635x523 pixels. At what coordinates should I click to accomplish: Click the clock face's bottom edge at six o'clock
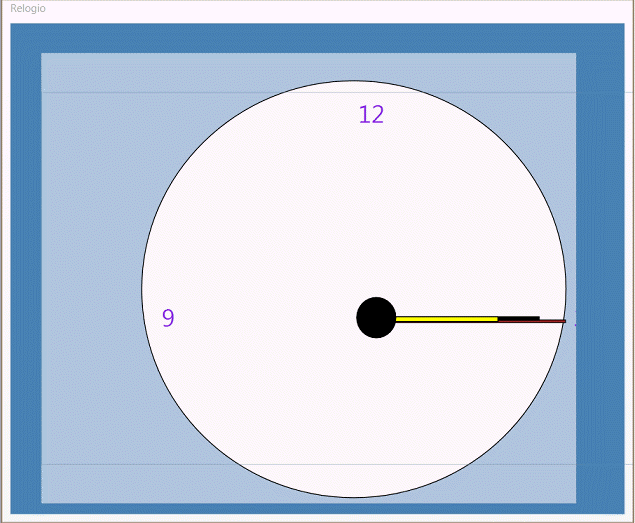(x=354, y=496)
